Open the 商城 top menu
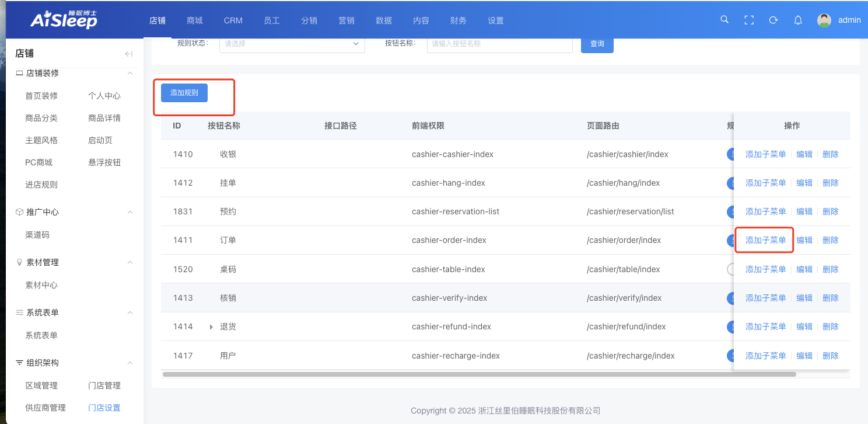Screen dimensions: 868x424 (195, 20)
